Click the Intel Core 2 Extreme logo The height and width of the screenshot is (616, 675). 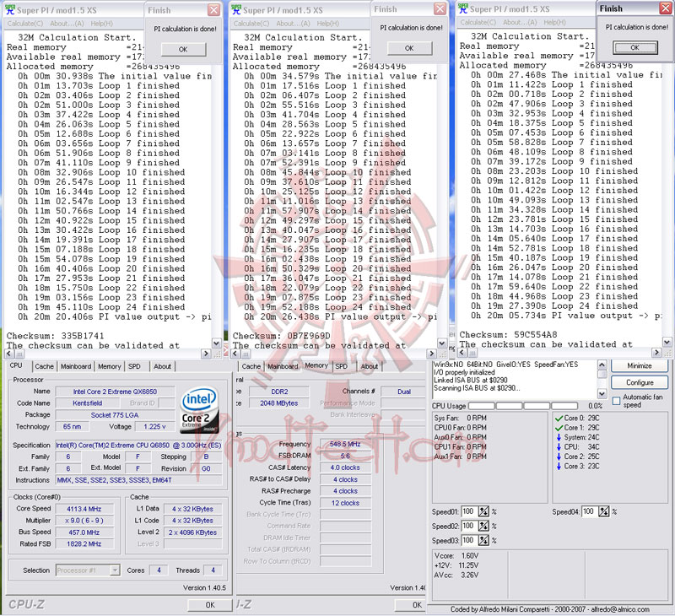[199, 410]
